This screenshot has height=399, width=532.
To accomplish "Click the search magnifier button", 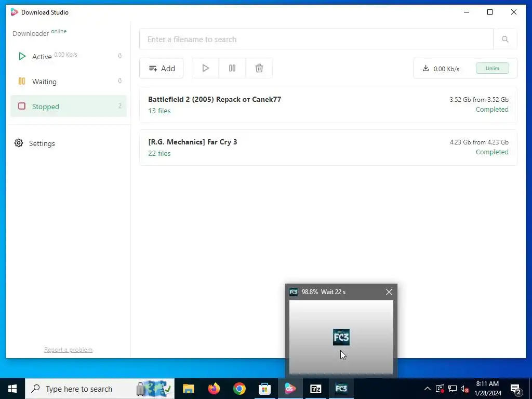I will (x=505, y=39).
